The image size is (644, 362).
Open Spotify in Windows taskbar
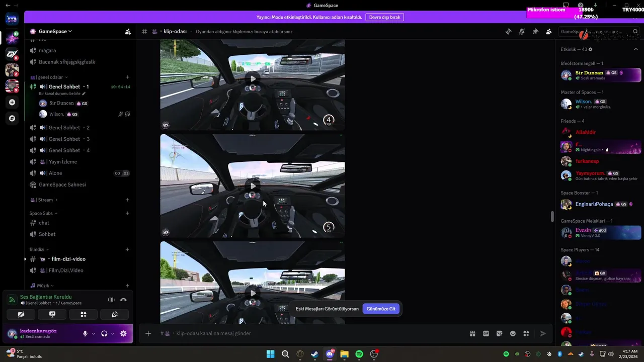[359, 354]
